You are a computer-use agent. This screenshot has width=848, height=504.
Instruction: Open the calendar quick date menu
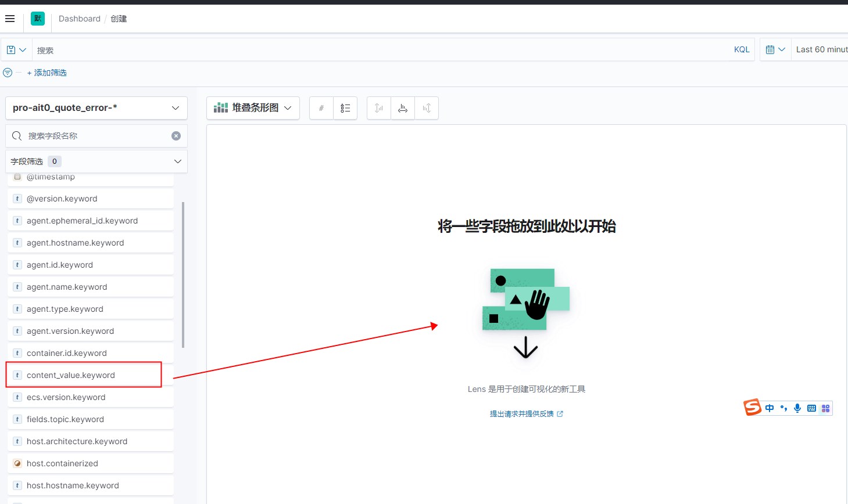pyautogui.click(x=775, y=50)
